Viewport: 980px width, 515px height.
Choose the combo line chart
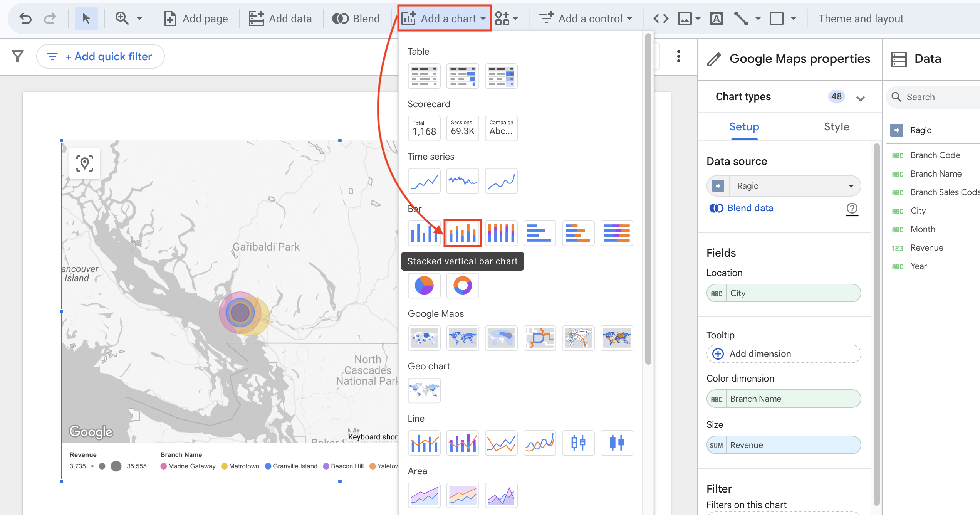click(x=424, y=443)
